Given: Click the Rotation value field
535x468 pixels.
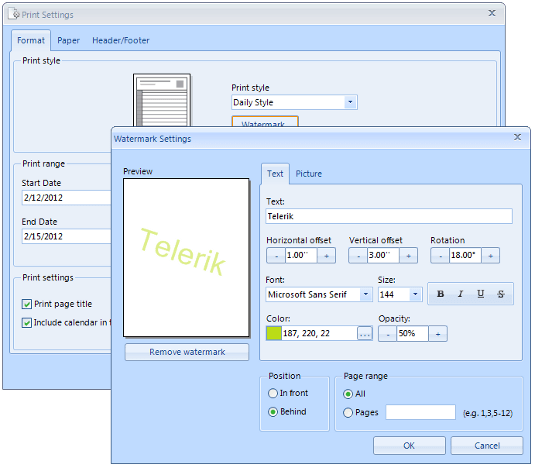Looking at the screenshot, I should click(465, 255).
